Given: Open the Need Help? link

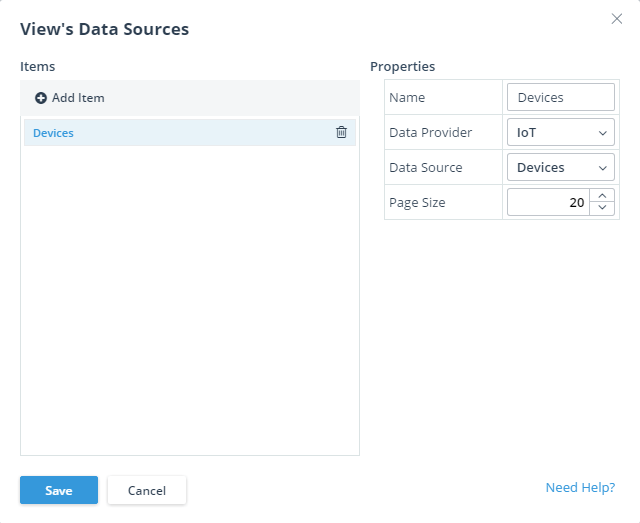Looking at the screenshot, I should pos(580,488).
